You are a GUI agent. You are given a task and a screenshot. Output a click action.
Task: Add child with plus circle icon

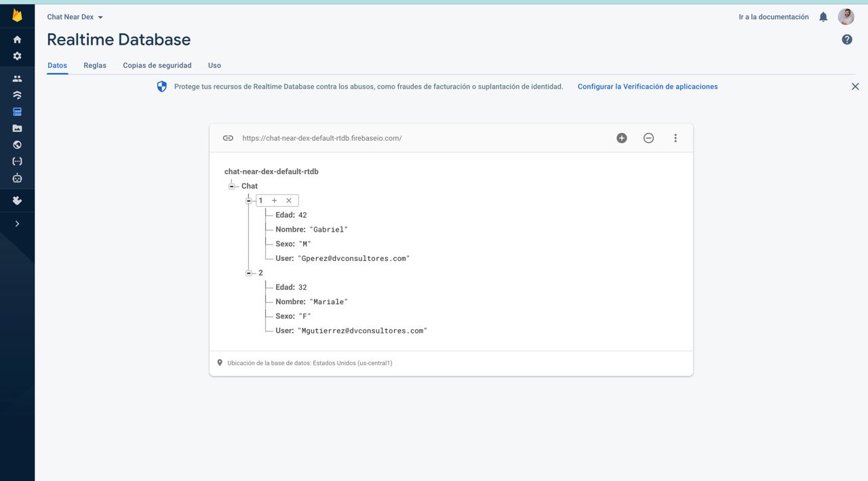(622, 138)
